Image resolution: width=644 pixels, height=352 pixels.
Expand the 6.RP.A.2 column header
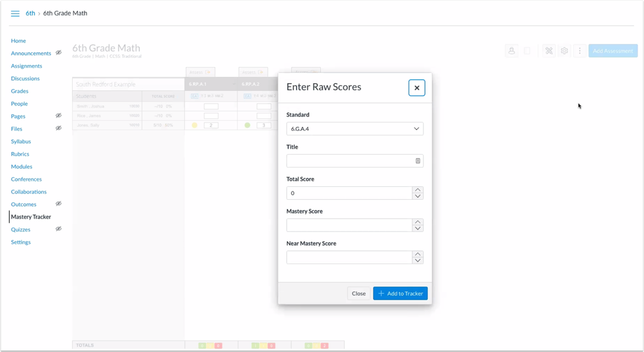click(257, 84)
